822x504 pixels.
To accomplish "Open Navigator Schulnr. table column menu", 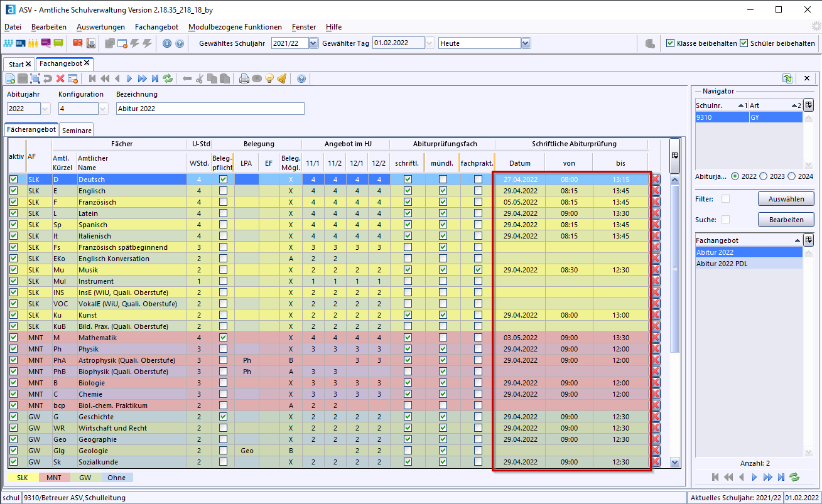I will click(809, 105).
